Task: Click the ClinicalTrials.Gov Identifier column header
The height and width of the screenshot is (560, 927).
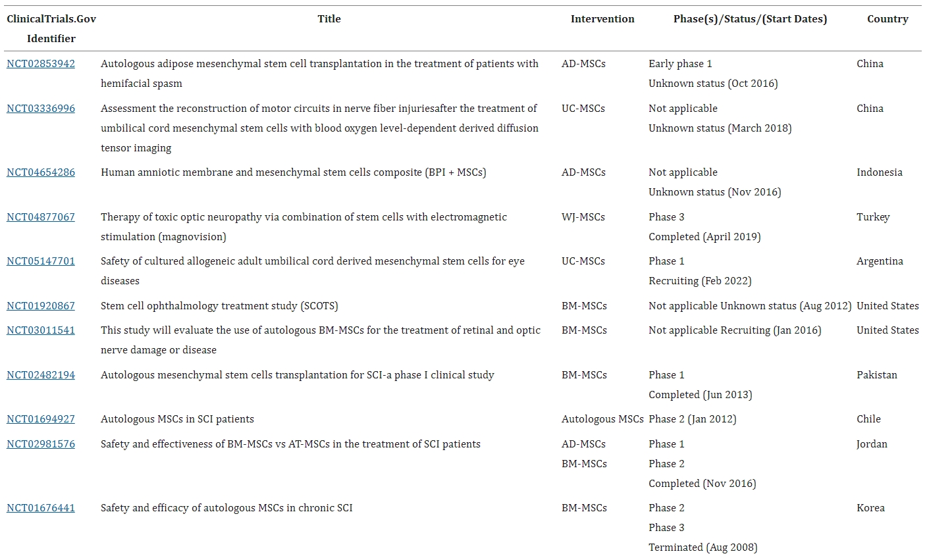Action: pyautogui.click(x=51, y=28)
